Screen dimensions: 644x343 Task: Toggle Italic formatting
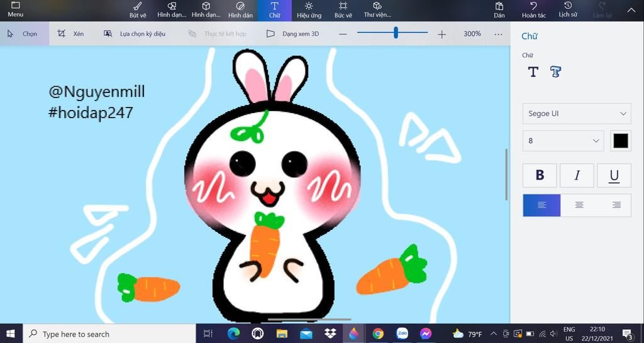577,176
